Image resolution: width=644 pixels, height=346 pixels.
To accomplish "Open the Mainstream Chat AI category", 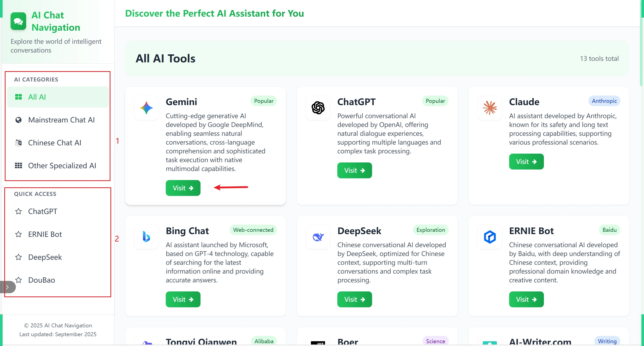I will click(x=61, y=120).
